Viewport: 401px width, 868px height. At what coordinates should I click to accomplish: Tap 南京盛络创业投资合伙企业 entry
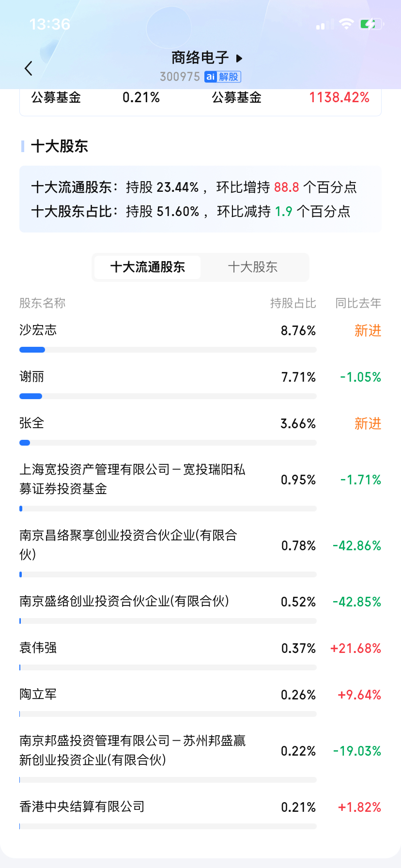[124, 602]
